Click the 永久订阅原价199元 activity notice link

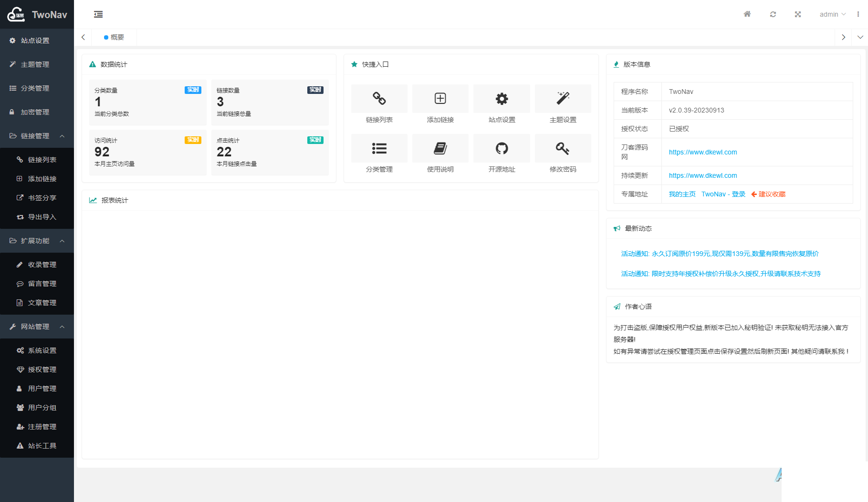pyautogui.click(x=720, y=254)
